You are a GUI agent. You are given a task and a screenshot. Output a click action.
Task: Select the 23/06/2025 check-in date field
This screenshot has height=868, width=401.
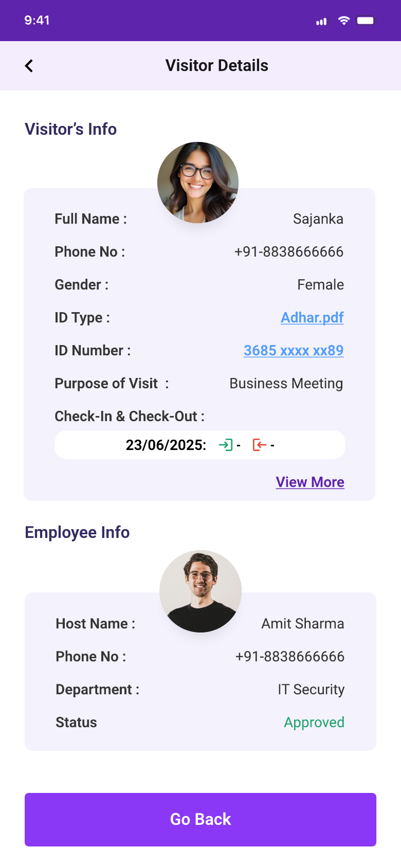tap(200, 445)
